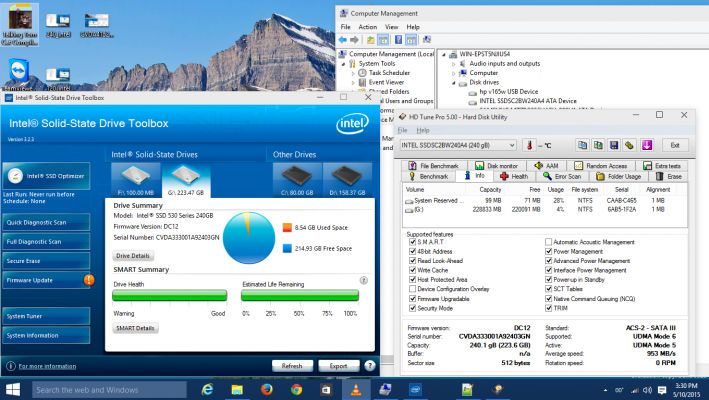
Task: Click copy screenshot icon in HD Tune toolbar
Action: click(x=598, y=145)
